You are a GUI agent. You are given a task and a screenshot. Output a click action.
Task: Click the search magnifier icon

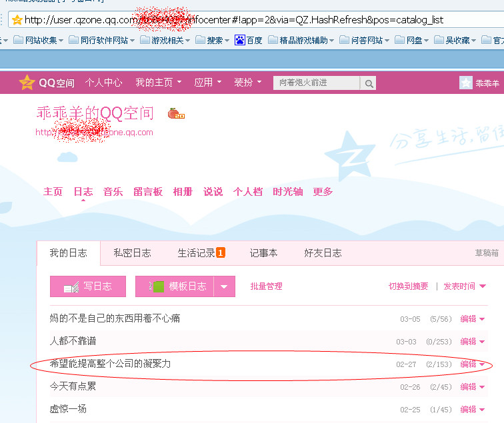369,83
